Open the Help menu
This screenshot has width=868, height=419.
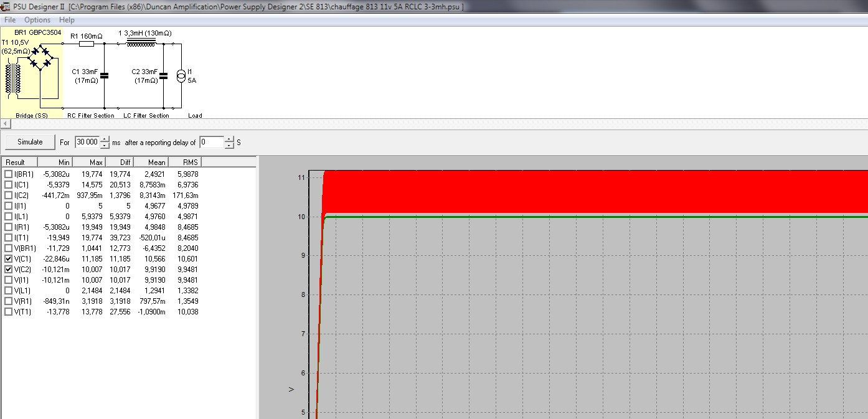click(67, 20)
